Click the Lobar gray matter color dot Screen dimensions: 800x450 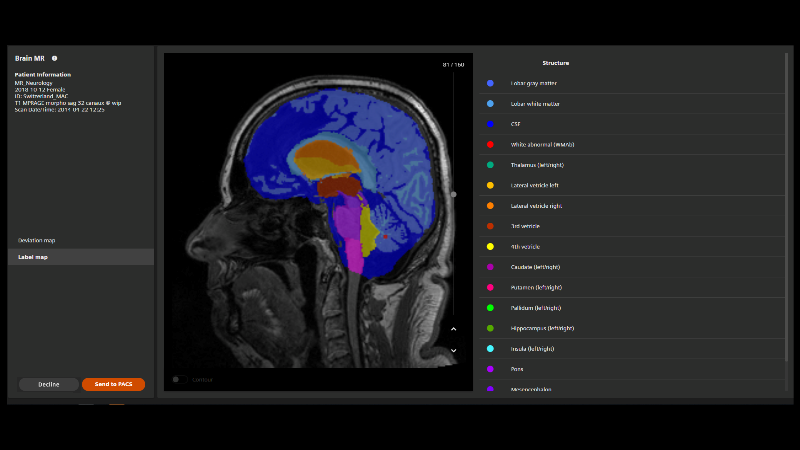click(x=490, y=83)
